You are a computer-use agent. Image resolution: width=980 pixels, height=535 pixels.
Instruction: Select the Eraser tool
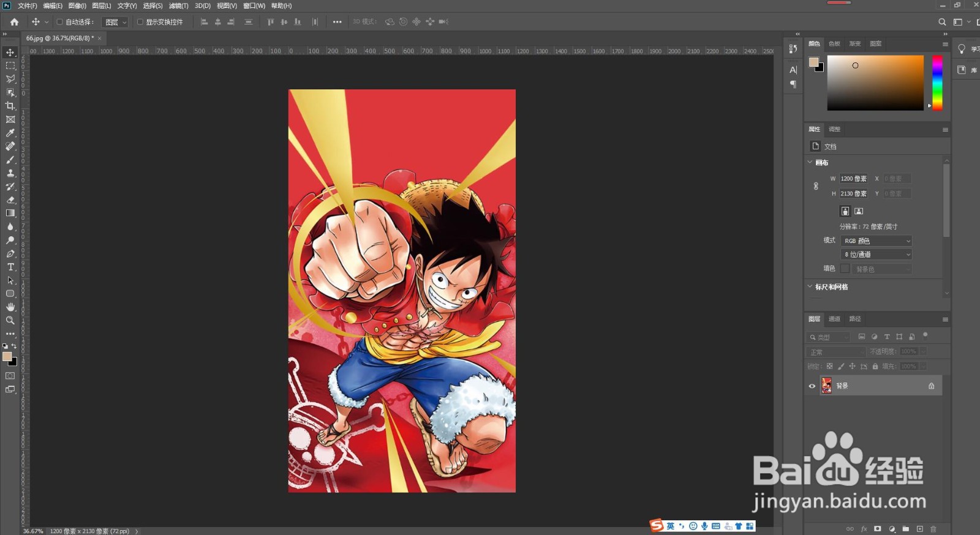10,200
